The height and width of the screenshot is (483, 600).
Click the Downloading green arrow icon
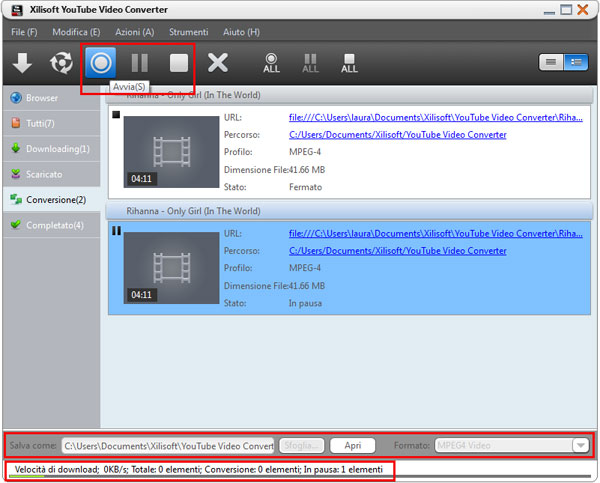[x=16, y=148]
